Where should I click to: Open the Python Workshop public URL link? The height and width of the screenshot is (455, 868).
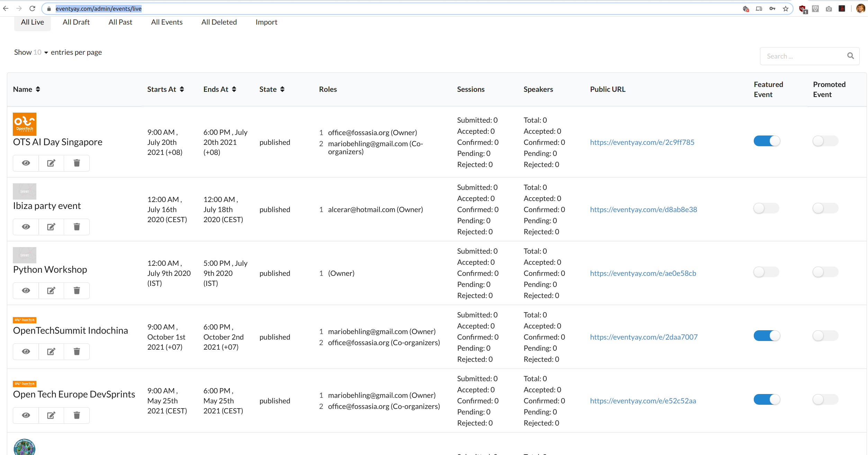click(643, 273)
